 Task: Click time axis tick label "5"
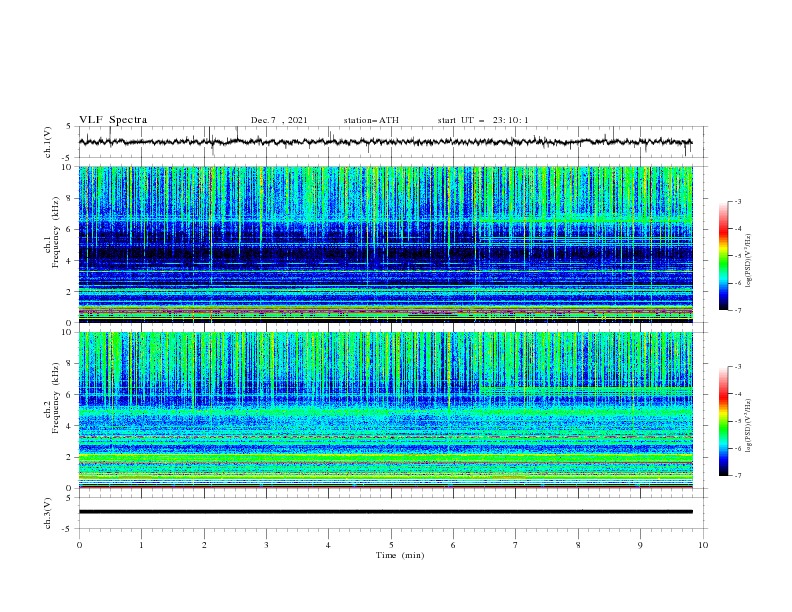coord(391,545)
